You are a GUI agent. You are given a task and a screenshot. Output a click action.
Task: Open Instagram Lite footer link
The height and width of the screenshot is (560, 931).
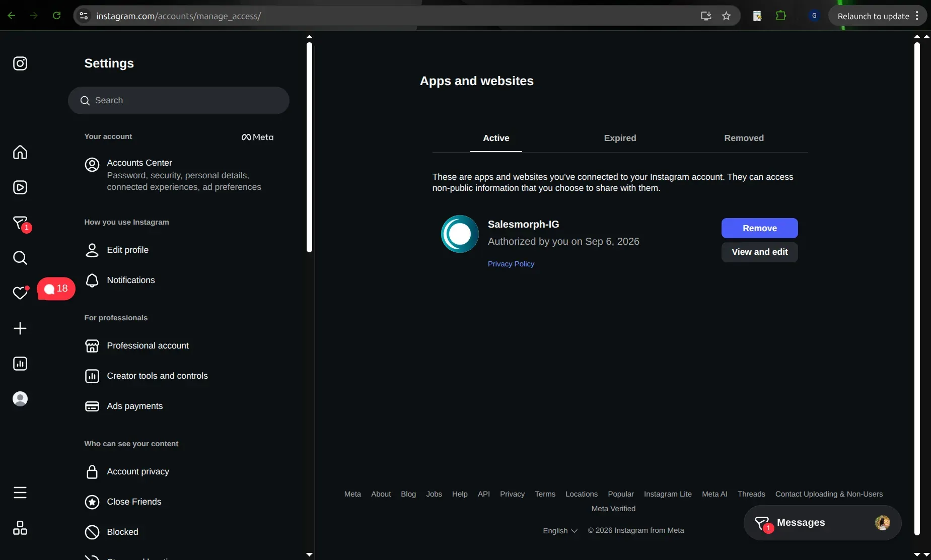(668, 494)
